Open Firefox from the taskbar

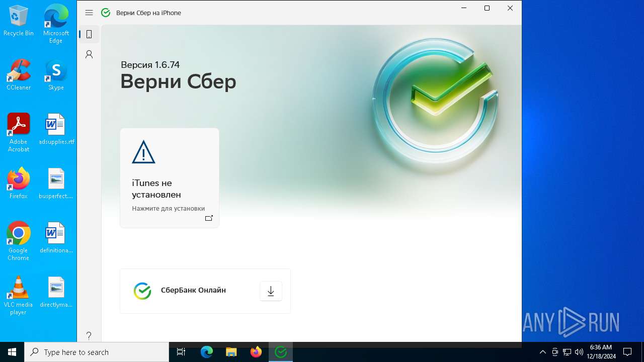(x=256, y=352)
